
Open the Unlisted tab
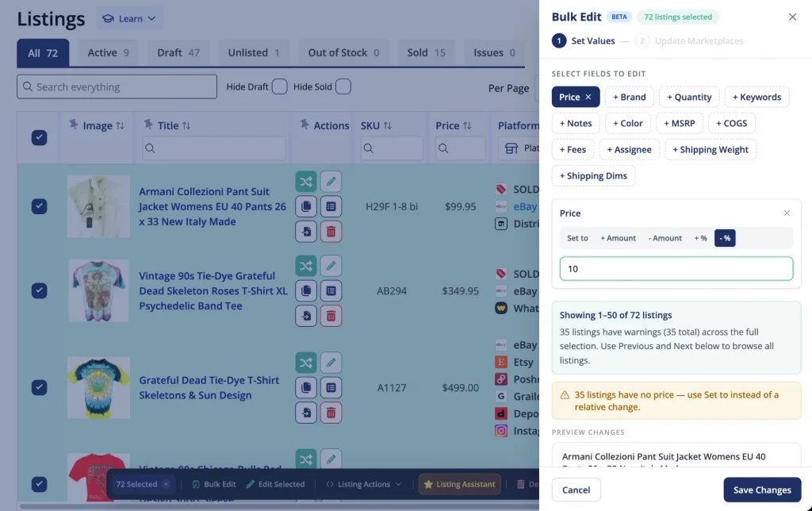253,53
